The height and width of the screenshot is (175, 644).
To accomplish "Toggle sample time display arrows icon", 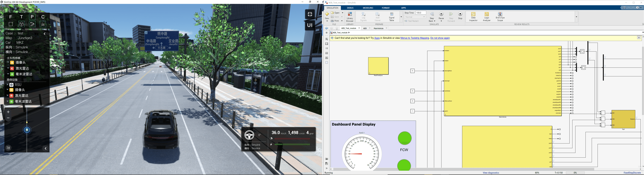I will tap(326, 48).
